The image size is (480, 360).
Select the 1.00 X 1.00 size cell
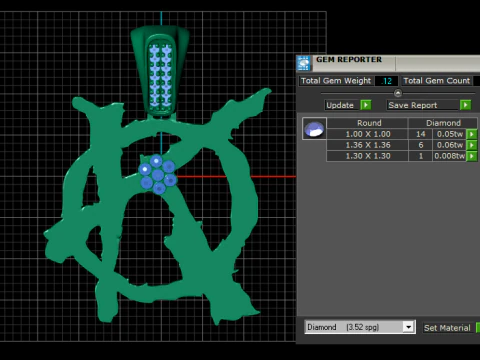click(x=368, y=134)
